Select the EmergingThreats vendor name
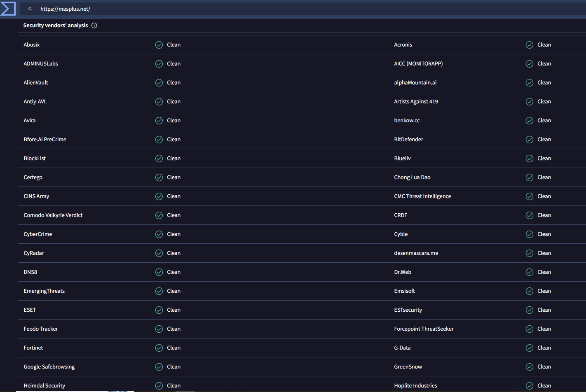The width and height of the screenshot is (586, 392). (44, 291)
